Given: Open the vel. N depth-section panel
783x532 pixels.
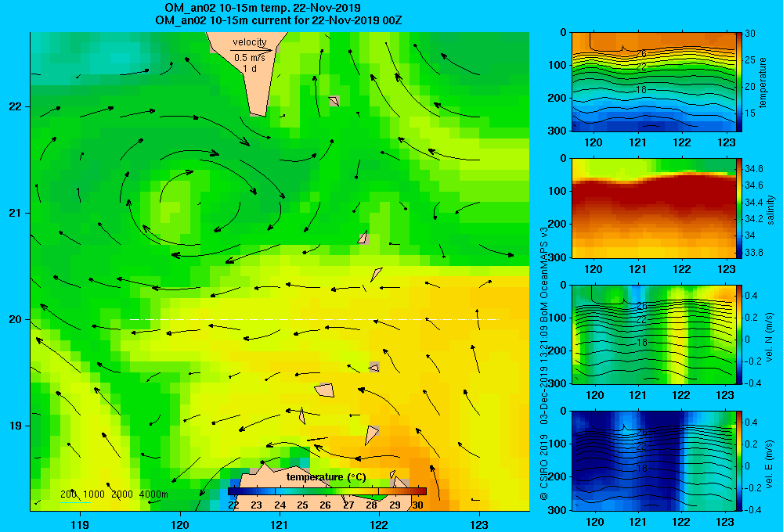Looking at the screenshot, I should (x=653, y=334).
